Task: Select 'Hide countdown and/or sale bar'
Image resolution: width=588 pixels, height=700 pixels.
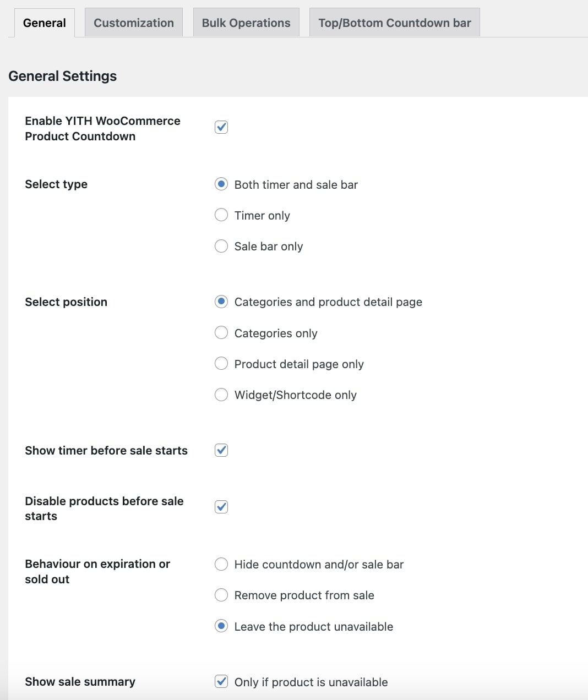Action: coord(221,564)
